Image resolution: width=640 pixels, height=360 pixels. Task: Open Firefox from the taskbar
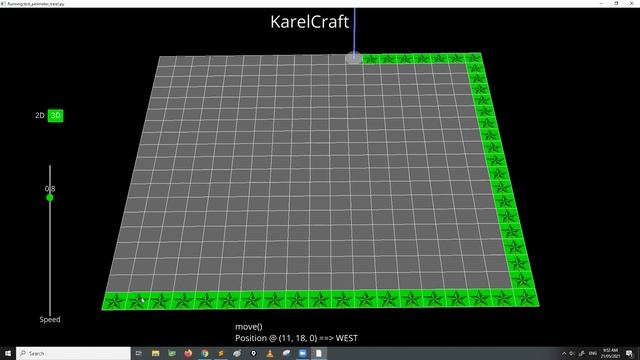click(x=188, y=353)
